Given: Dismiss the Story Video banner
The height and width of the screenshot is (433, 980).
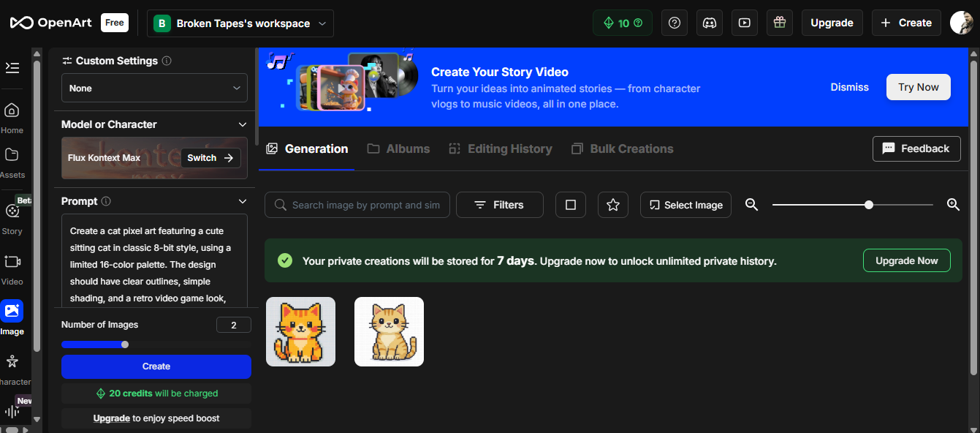Looking at the screenshot, I should 850,87.
